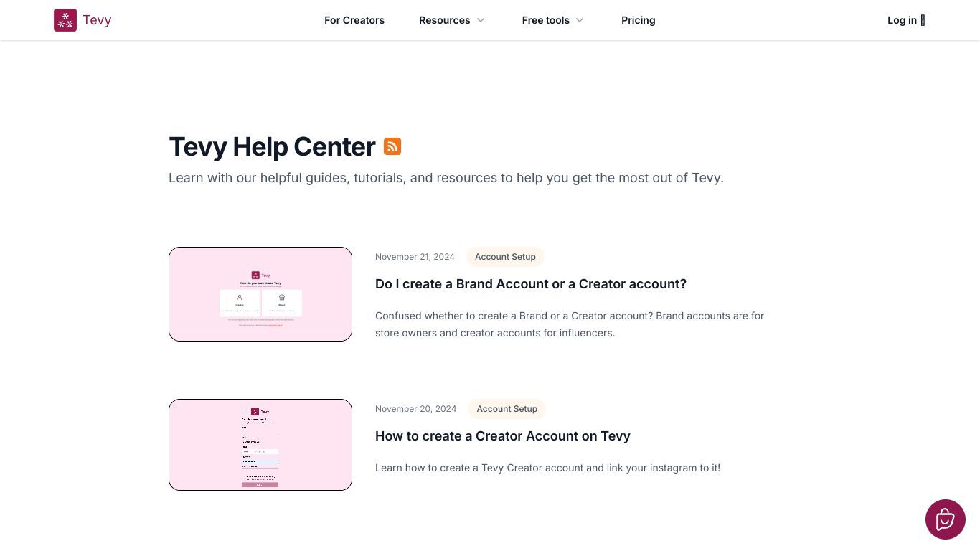Viewport: 980px width, 551px height.
Task: Open the Pricing page
Action: [x=639, y=20]
